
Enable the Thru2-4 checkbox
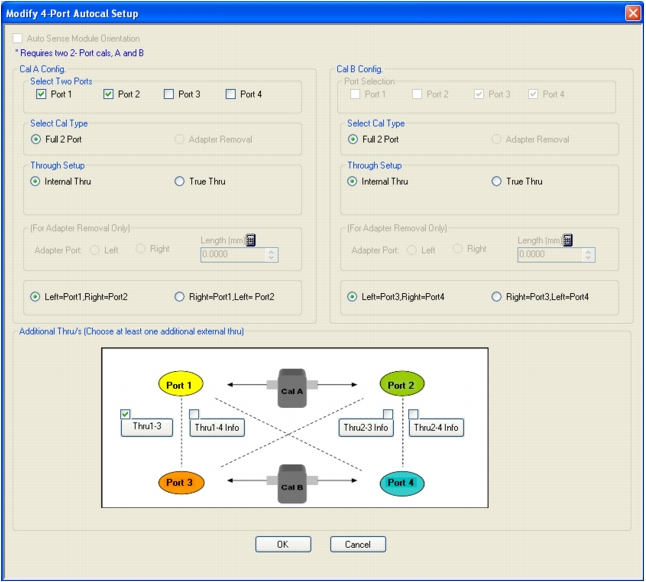[413, 414]
